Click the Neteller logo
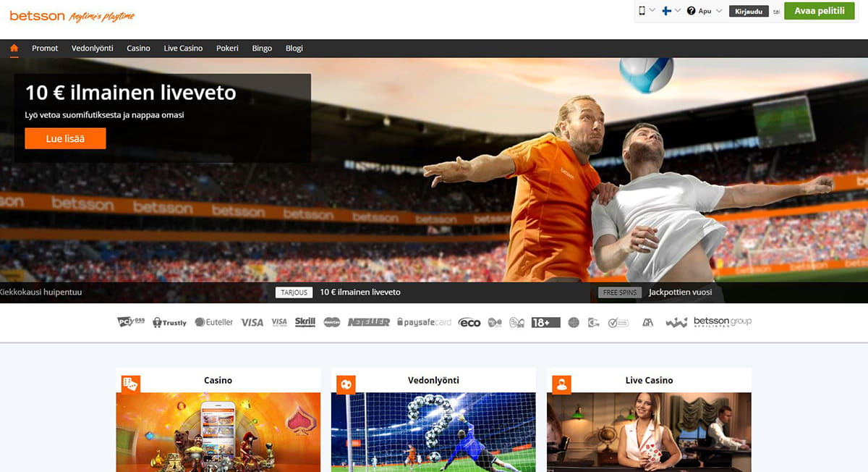The image size is (868, 472). [368, 322]
